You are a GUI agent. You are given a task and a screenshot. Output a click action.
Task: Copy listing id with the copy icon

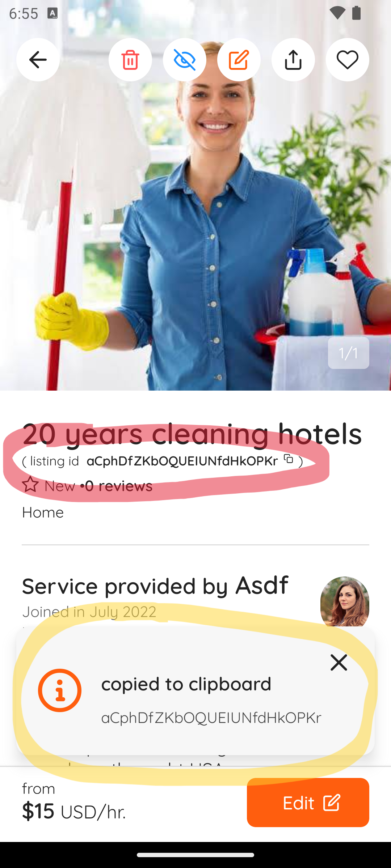pos(288,459)
